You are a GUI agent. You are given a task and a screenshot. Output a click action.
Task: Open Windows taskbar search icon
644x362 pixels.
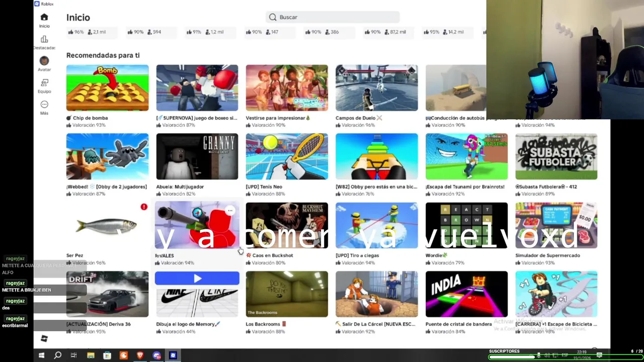(58, 355)
